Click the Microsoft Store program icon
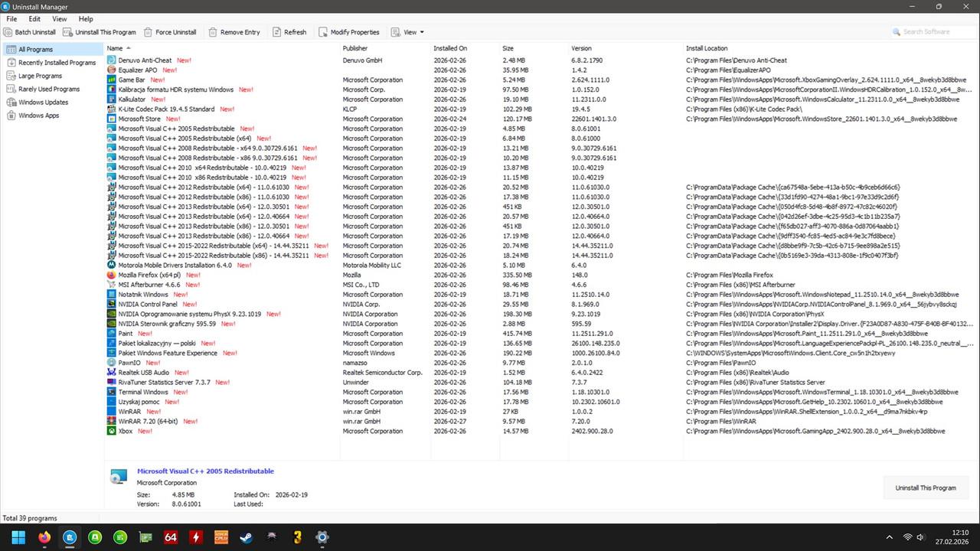The image size is (980, 551). click(111, 119)
